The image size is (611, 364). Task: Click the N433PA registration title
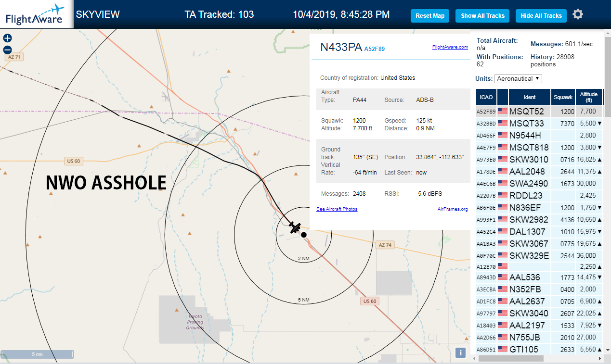click(340, 47)
